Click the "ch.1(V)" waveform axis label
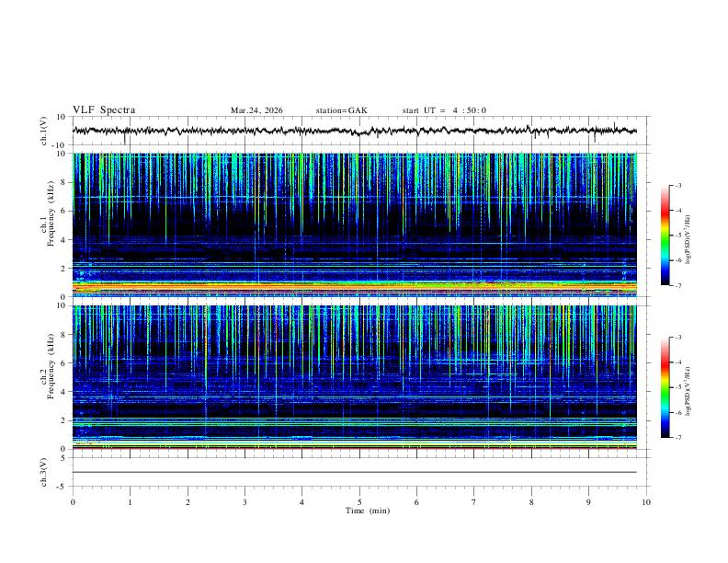The height and width of the screenshot is (563, 728). point(44,131)
